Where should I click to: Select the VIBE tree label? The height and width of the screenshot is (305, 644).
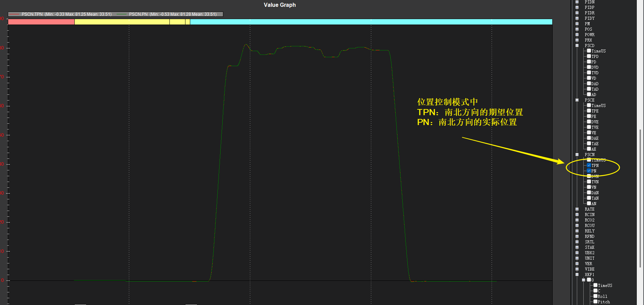(589, 269)
